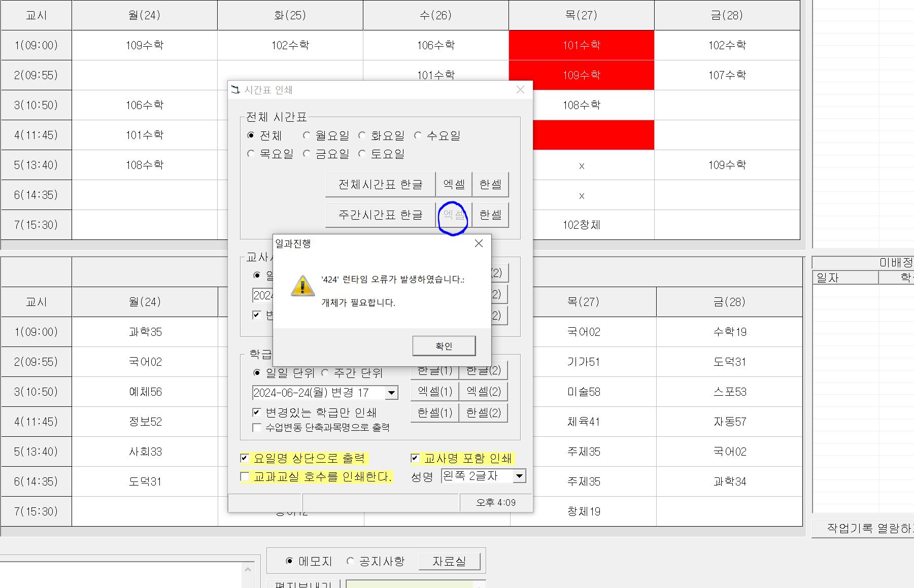Image resolution: width=914 pixels, height=588 pixels.
Task: Click the yellow warning icon in error dialog
Action: click(302, 286)
